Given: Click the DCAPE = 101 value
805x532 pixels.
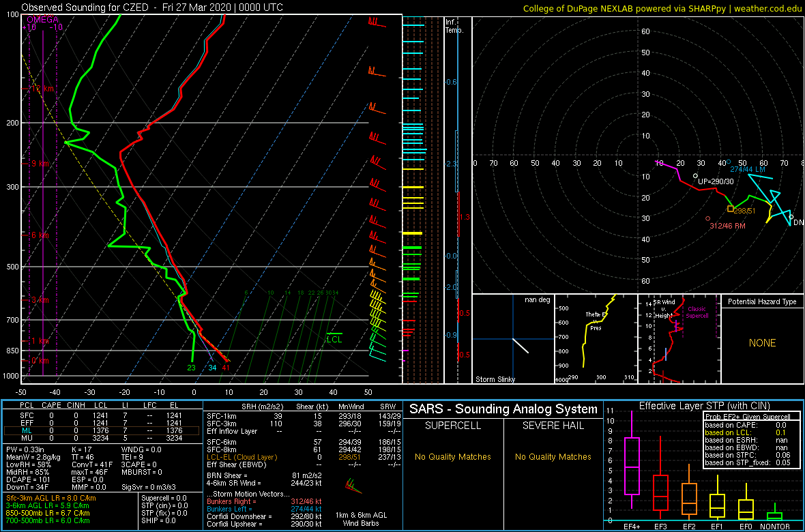Looking at the screenshot, I should (x=29, y=479).
